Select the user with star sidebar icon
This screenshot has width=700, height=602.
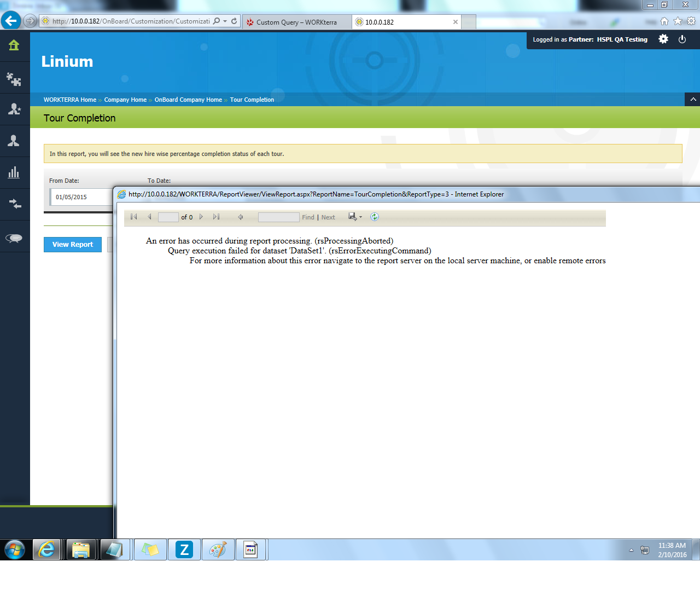tap(14, 109)
